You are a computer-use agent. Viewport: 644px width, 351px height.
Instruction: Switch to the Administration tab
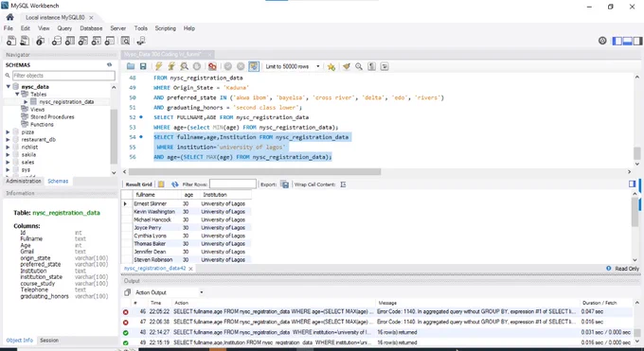(24, 181)
